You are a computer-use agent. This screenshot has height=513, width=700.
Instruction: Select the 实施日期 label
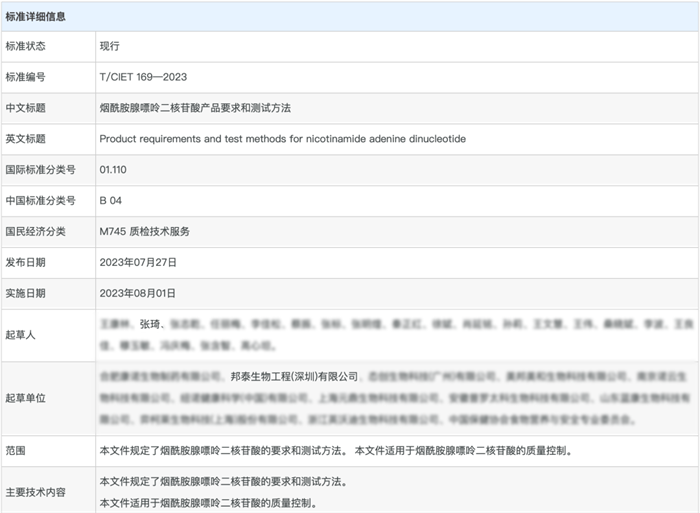25,293
